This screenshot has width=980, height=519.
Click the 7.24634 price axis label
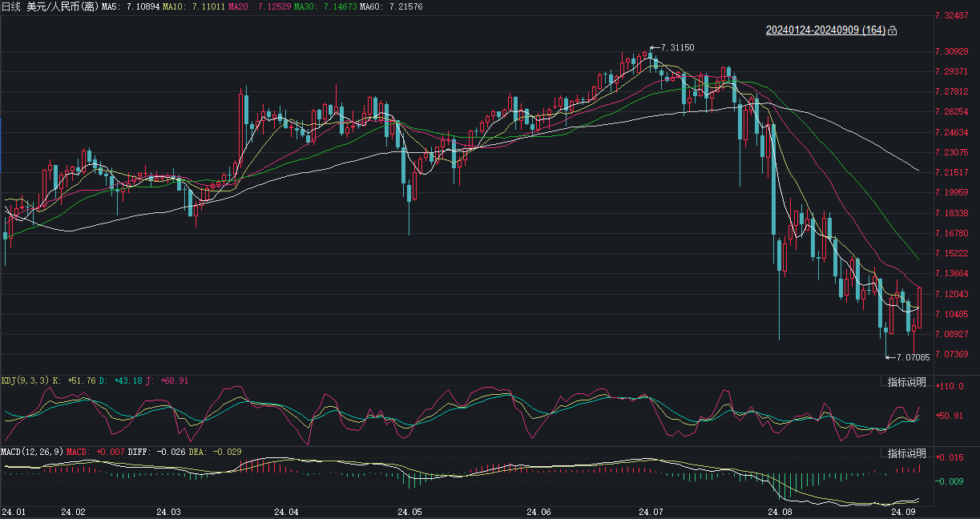tap(952, 132)
